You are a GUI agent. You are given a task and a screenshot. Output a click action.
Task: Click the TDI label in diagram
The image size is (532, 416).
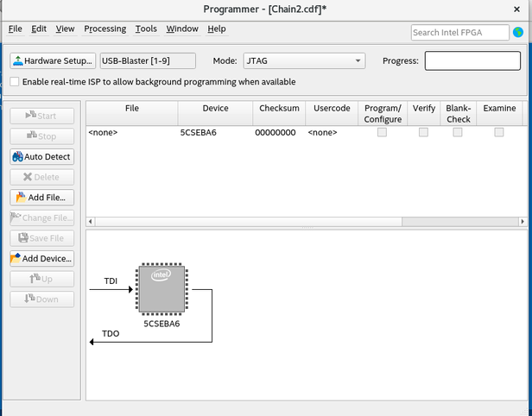111,281
